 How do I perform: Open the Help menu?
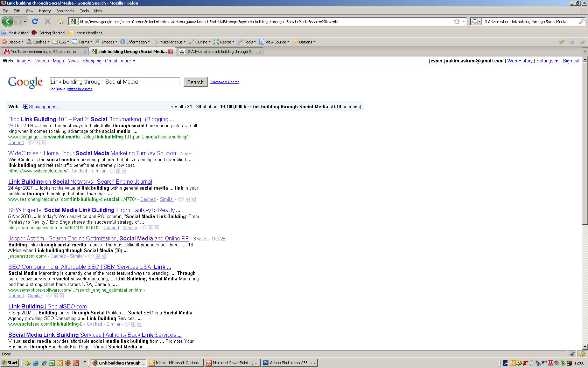pyautogui.click(x=98, y=11)
